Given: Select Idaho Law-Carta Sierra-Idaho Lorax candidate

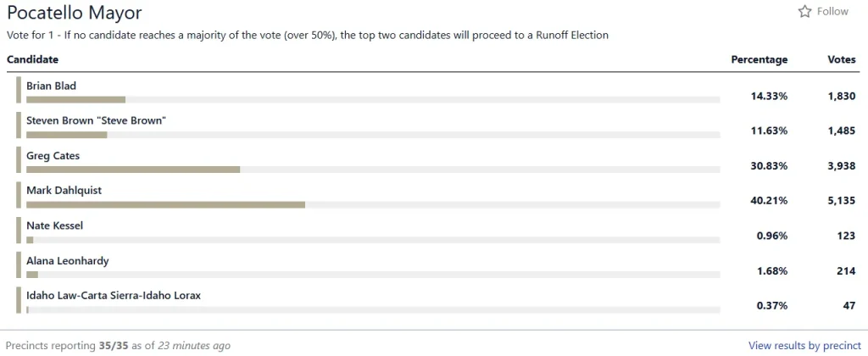Looking at the screenshot, I should [x=114, y=296].
